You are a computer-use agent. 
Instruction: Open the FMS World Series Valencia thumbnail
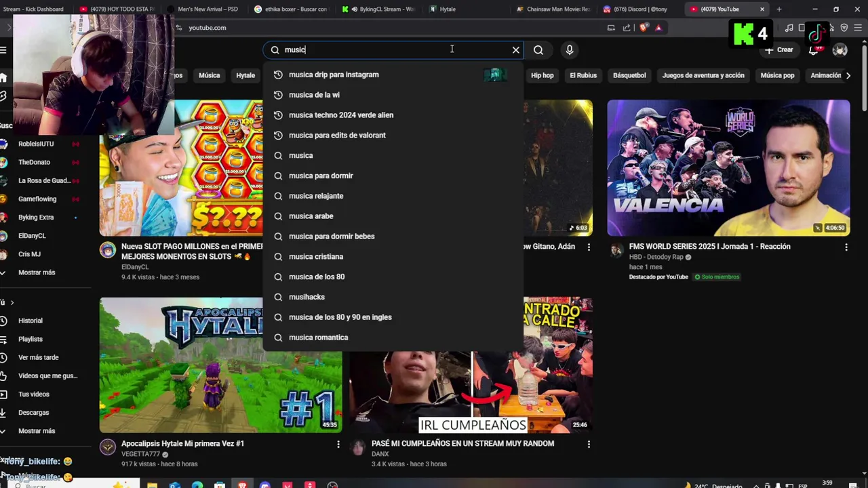coord(728,168)
